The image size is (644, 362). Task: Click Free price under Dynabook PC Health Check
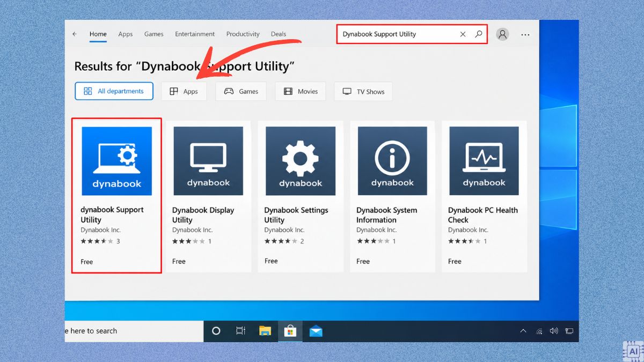(x=455, y=261)
